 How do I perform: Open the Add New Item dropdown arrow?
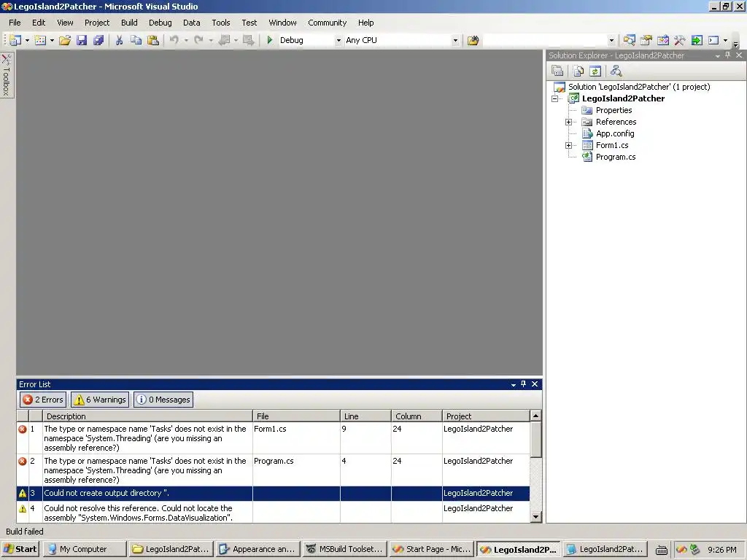(52, 41)
